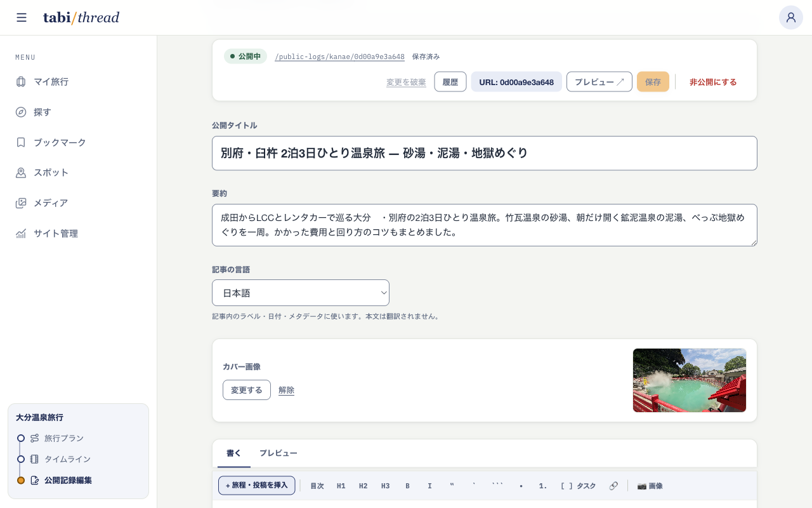Click the map pin icon beside スポット
The image size is (812, 508).
tap(21, 173)
